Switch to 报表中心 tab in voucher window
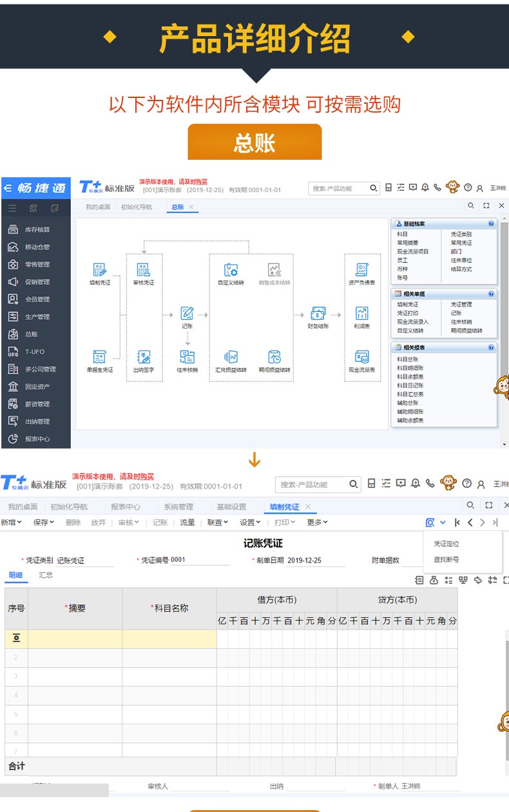Screen dimensions: 509x812 (x=125, y=507)
